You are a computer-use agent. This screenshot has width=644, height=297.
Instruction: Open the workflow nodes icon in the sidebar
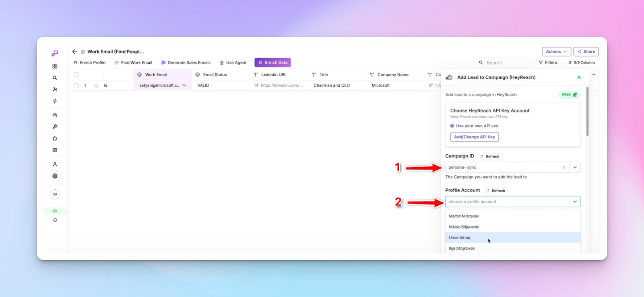pyautogui.click(x=55, y=89)
